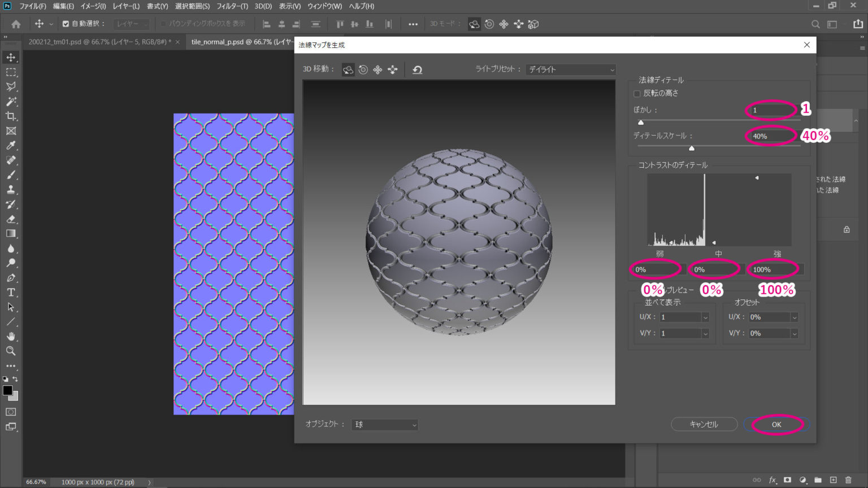The image size is (868, 488).
Task: Select the Eraser tool
Action: tap(11, 219)
